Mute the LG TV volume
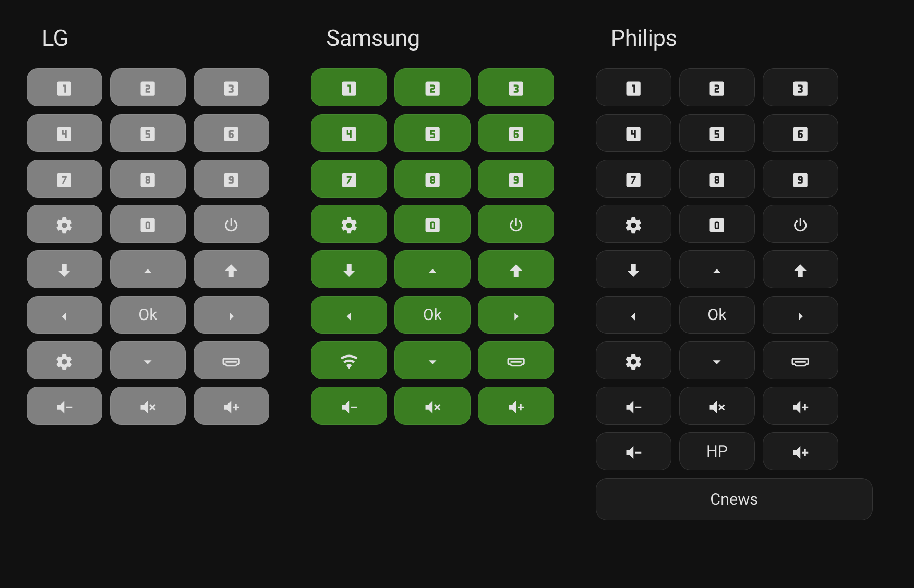 (x=148, y=406)
